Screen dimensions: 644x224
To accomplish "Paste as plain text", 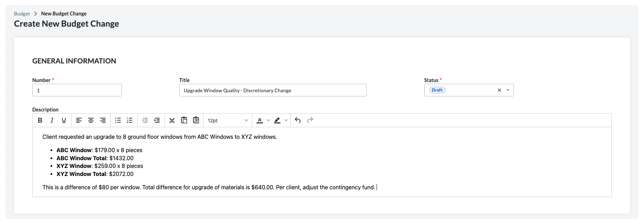I will pos(196,120).
